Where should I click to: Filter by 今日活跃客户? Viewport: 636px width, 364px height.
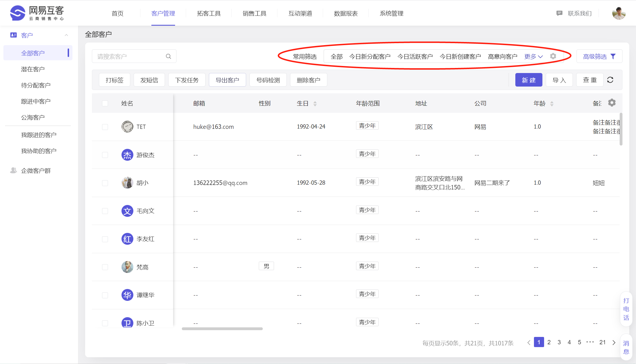[415, 56]
